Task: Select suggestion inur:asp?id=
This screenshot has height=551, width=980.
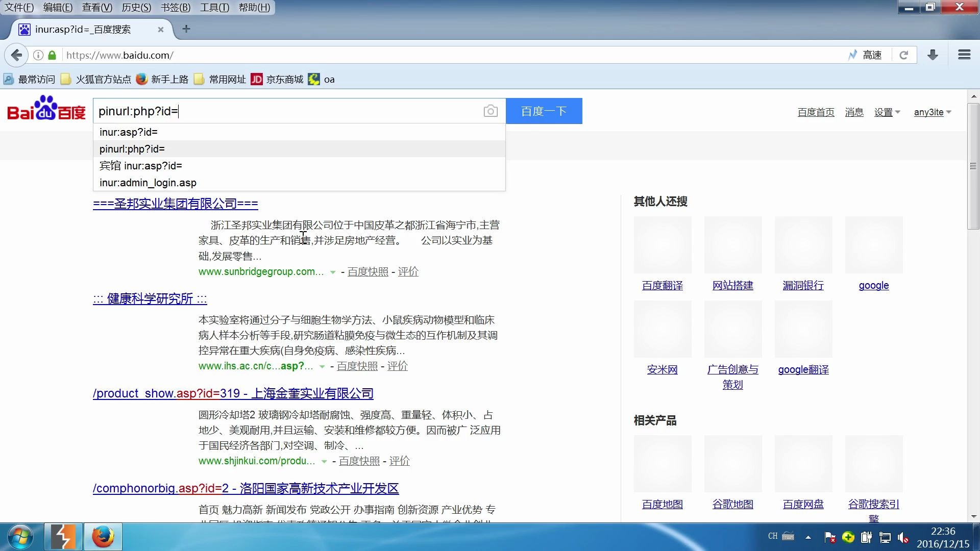Action: point(299,132)
